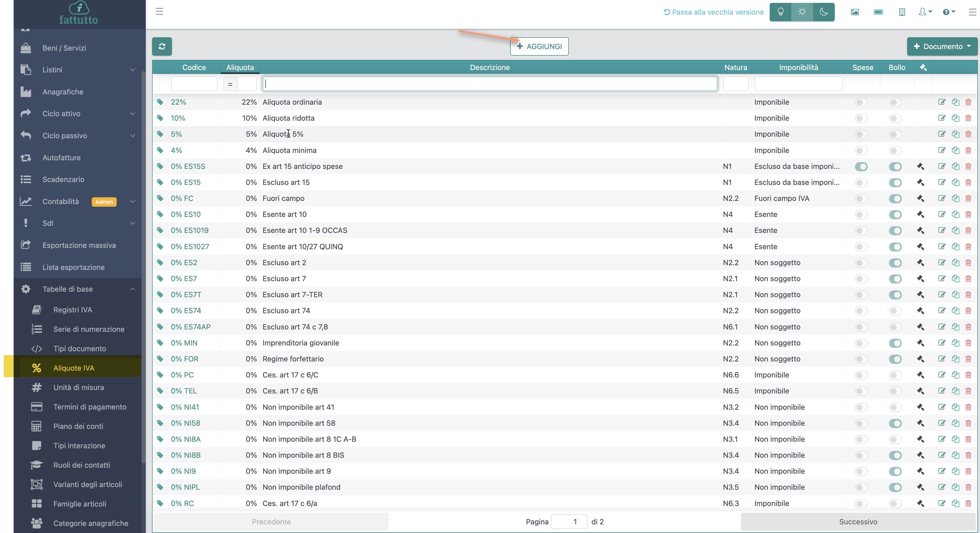
Task: Click the AGGIUNGI button
Action: [x=539, y=46]
